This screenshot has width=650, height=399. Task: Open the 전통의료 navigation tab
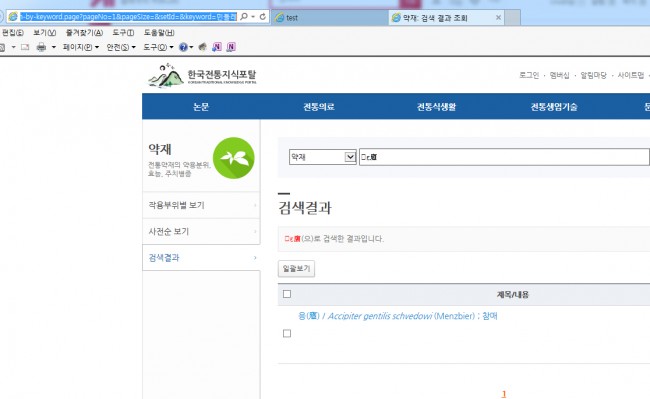click(x=319, y=107)
